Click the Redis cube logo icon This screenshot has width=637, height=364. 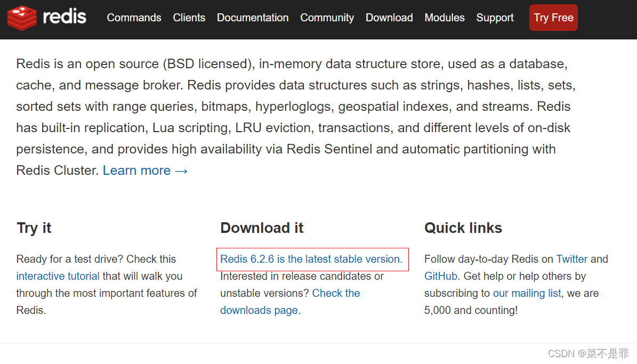pyautogui.click(x=22, y=18)
